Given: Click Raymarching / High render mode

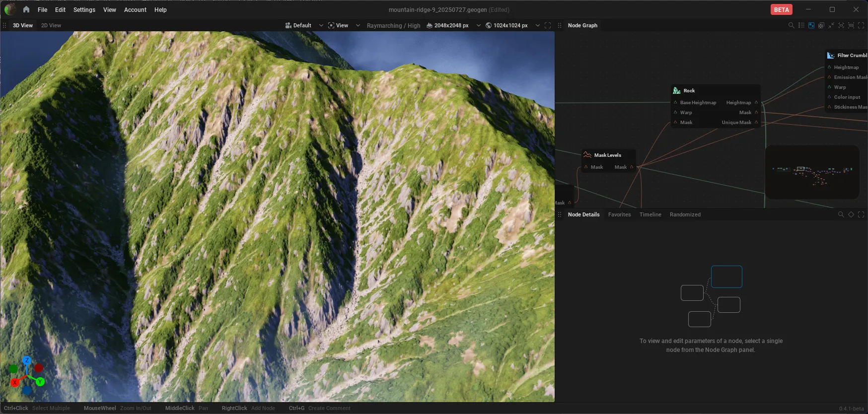Looking at the screenshot, I should [393, 25].
